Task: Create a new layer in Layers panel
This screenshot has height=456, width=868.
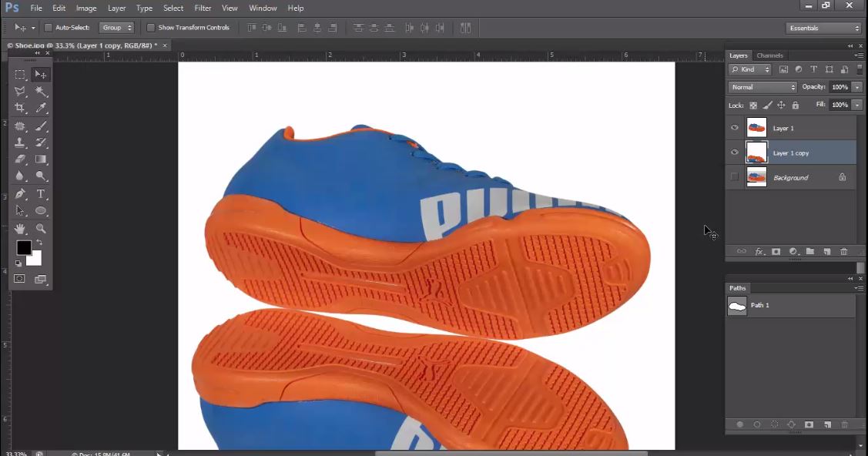Action: 827,251
